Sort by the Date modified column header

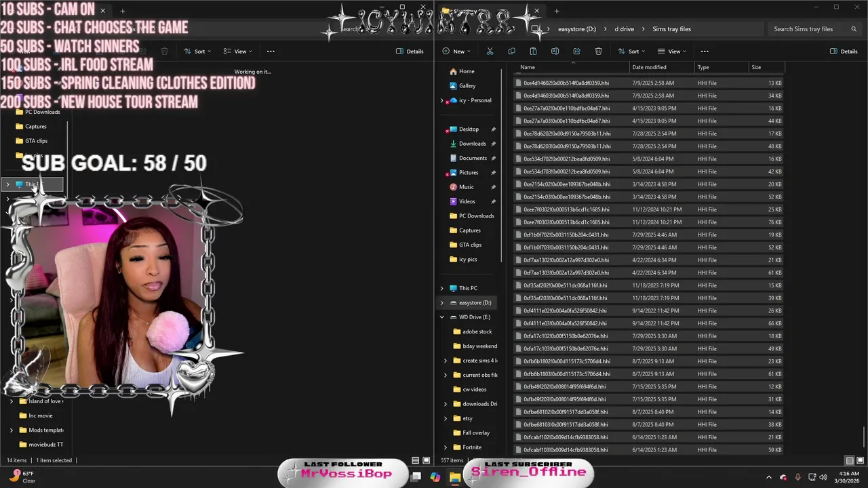pyautogui.click(x=661, y=67)
